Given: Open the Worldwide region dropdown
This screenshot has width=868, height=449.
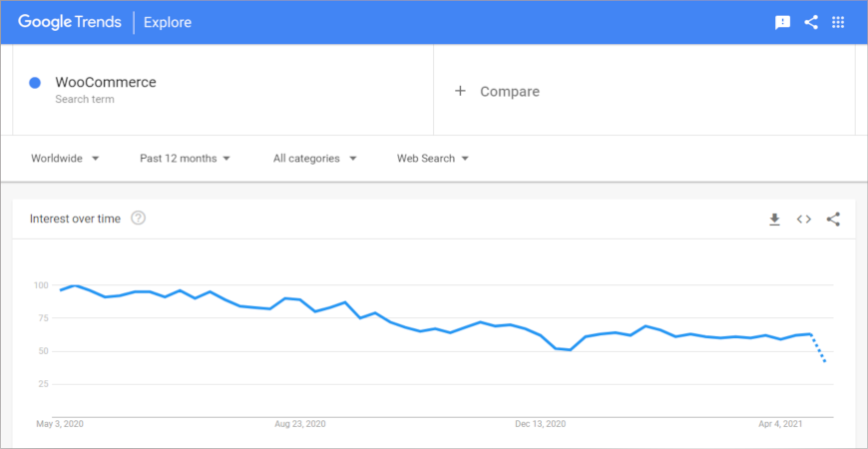Looking at the screenshot, I should (65, 159).
